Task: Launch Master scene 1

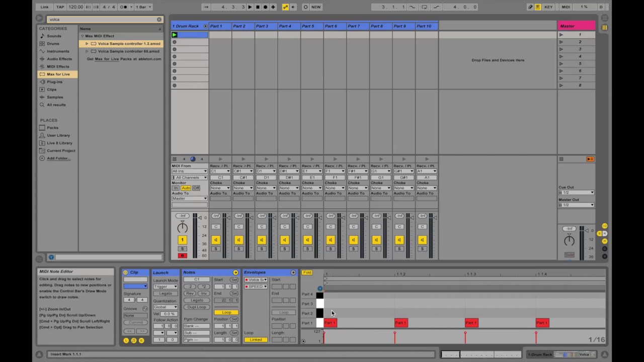Action: tap(561, 35)
